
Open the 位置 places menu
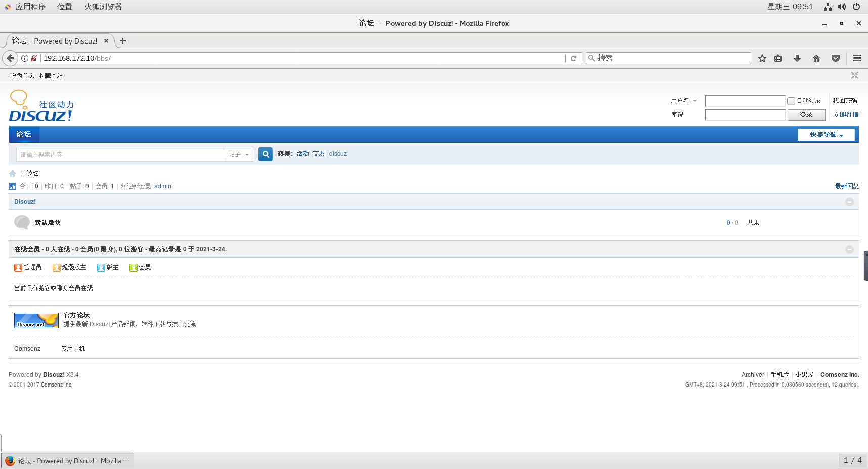[x=65, y=7]
